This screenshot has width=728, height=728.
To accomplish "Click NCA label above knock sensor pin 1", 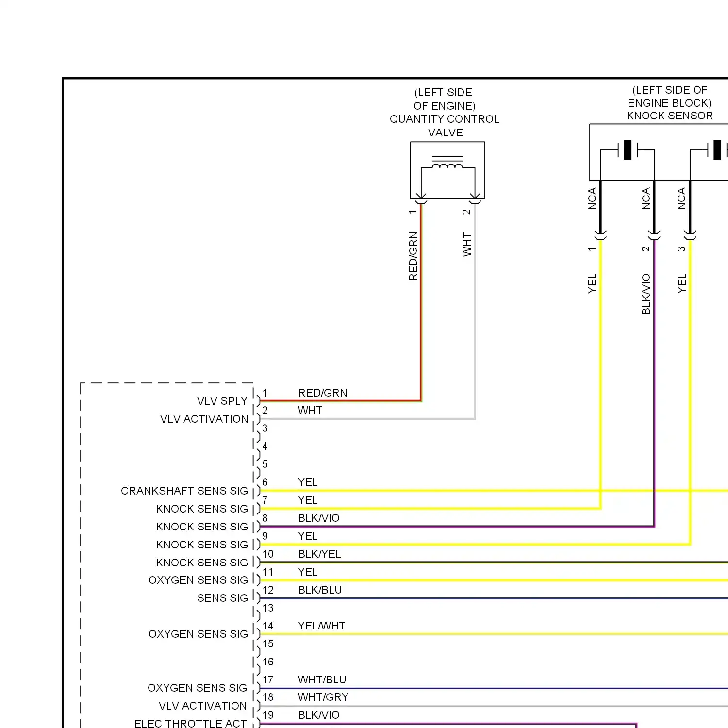I will (x=592, y=199).
